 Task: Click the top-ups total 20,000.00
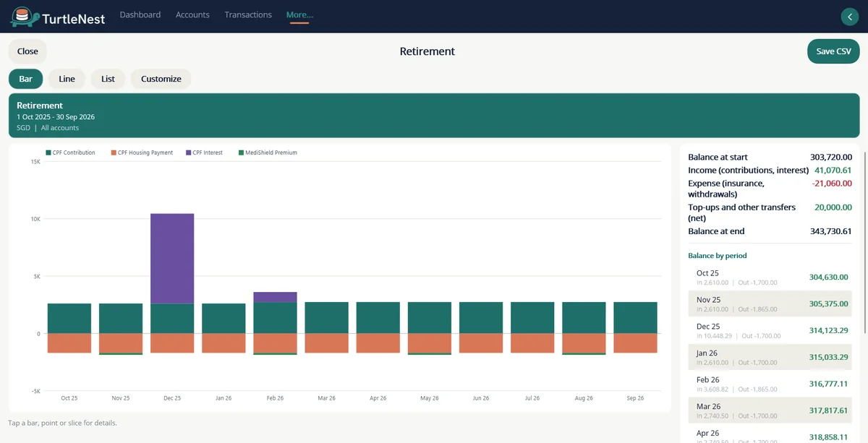click(833, 207)
